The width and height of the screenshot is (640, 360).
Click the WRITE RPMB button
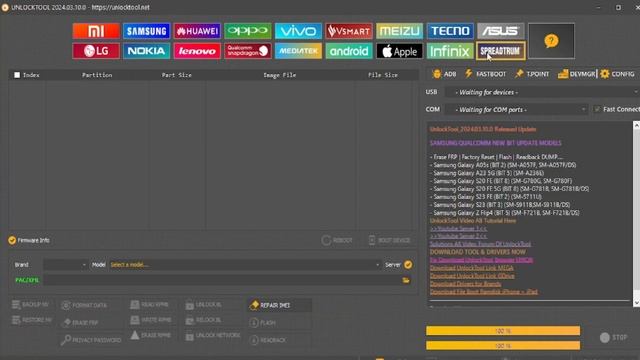tap(151, 320)
